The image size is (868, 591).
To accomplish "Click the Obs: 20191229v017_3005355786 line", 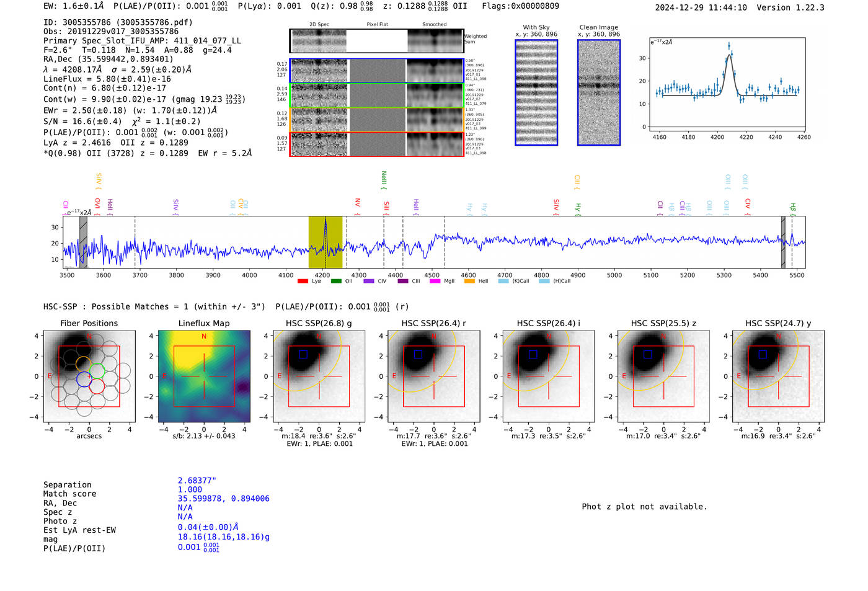I will click(111, 32).
